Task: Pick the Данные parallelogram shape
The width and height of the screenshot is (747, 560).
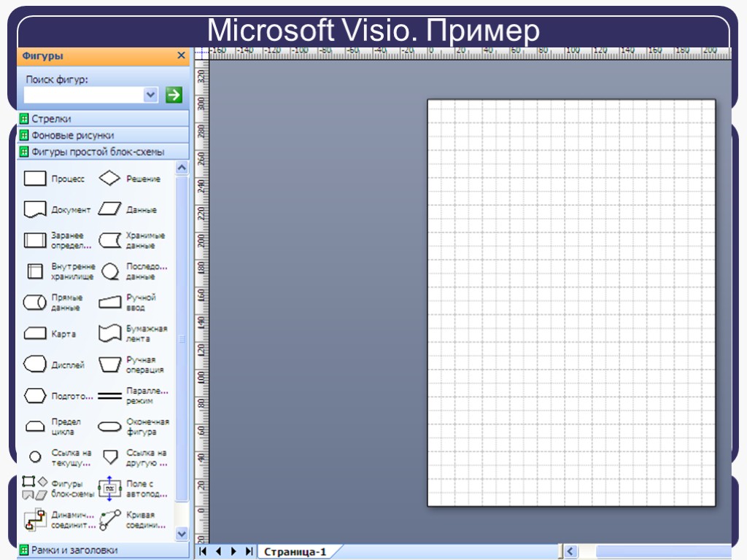Action: [109, 209]
